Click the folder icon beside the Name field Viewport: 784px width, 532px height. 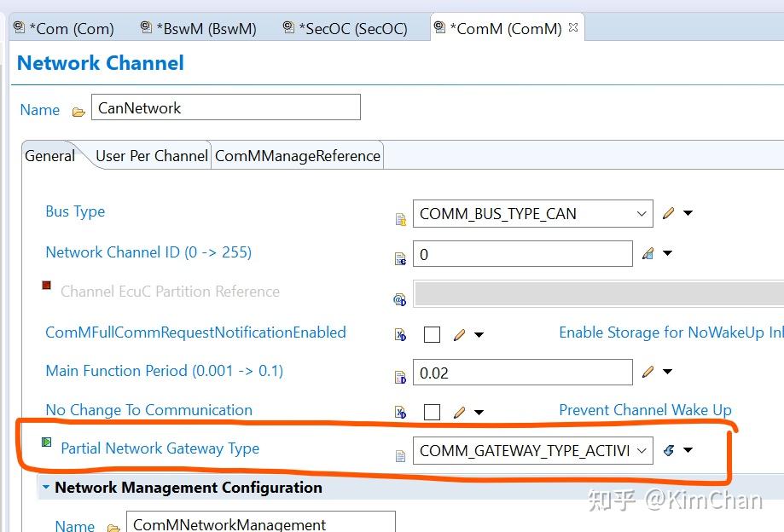(x=77, y=109)
